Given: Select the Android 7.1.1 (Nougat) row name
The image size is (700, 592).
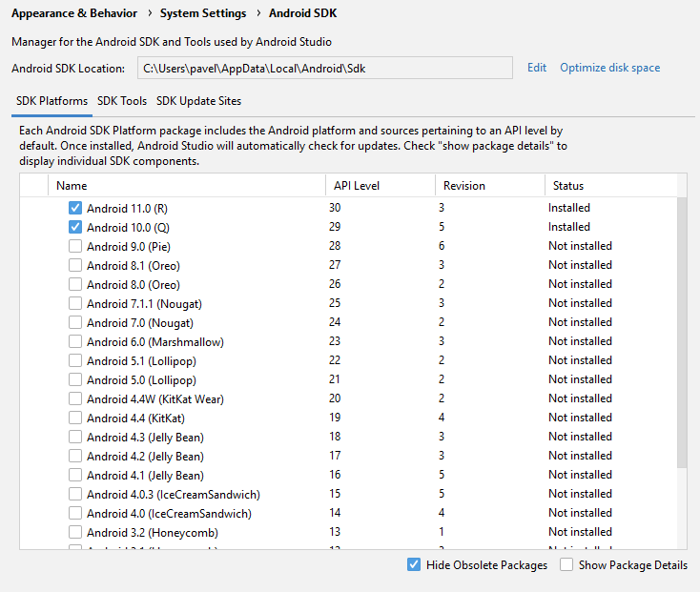Looking at the screenshot, I should pyautogui.click(x=144, y=304).
